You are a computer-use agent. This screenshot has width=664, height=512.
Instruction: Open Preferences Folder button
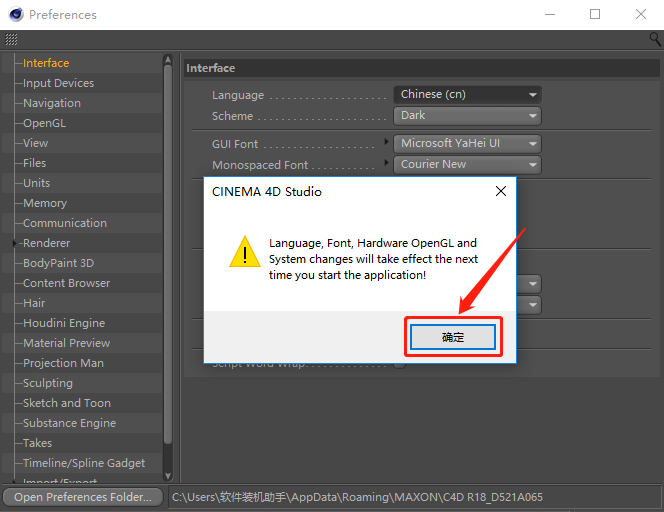click(x=83, y=497)
